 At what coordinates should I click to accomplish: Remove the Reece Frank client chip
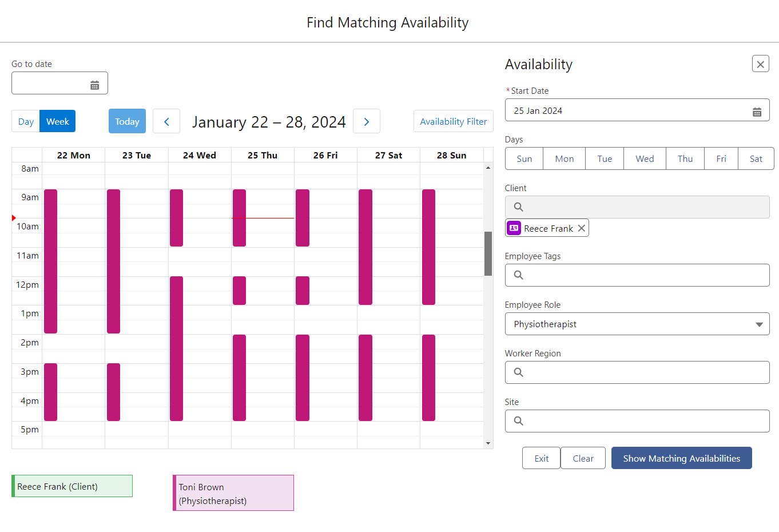[x=582, y=228]
